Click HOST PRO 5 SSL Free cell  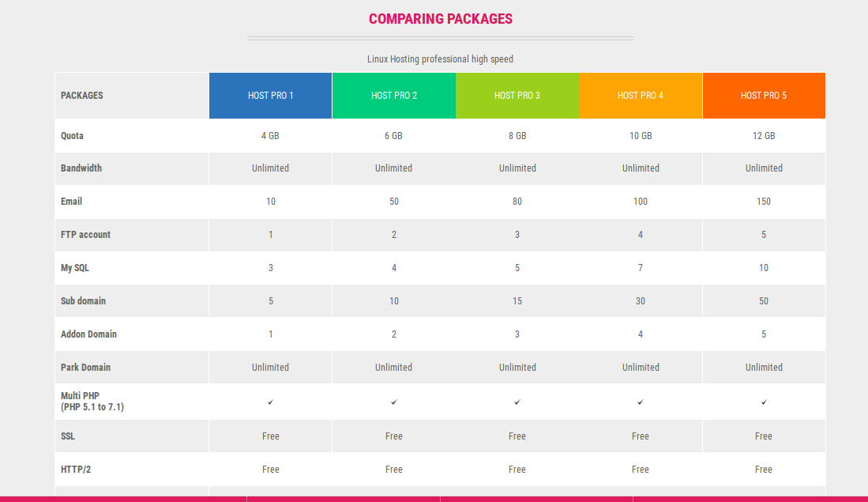764,436
